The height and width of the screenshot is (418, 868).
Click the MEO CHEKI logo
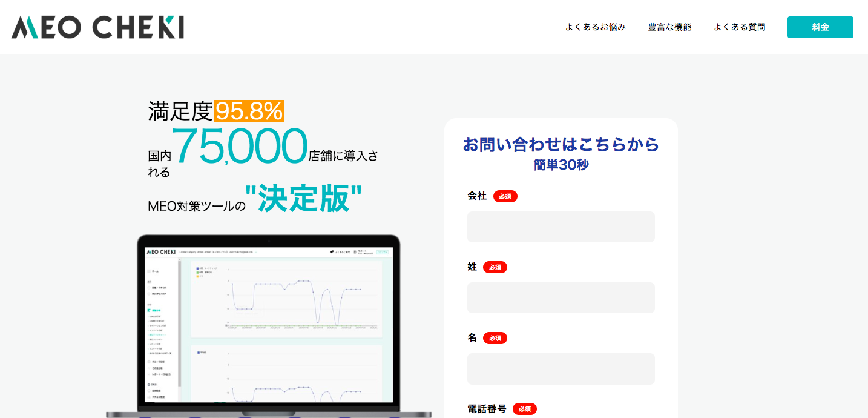point(97,27)
